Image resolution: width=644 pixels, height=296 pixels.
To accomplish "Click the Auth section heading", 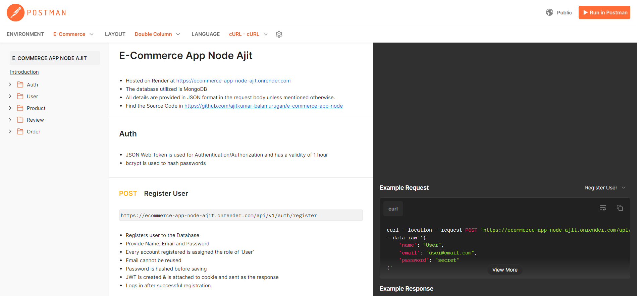I will tap(128, 134).
